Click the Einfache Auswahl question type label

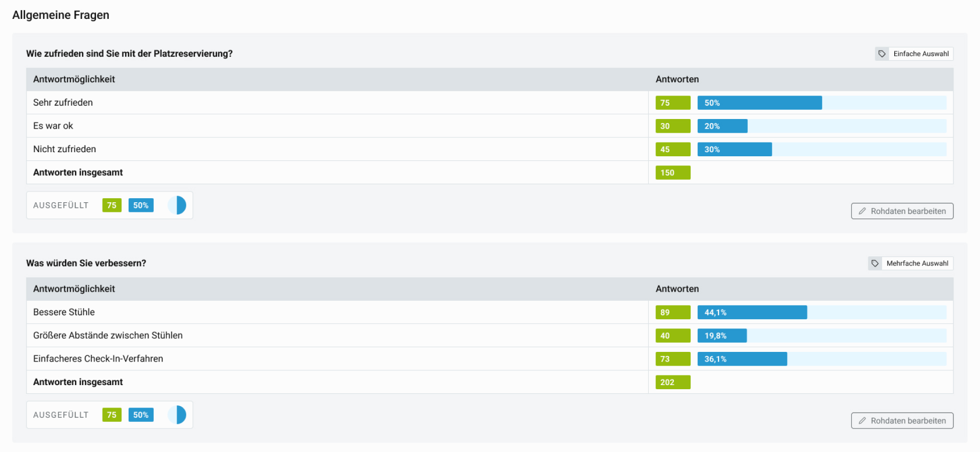(x=921, y=54)
